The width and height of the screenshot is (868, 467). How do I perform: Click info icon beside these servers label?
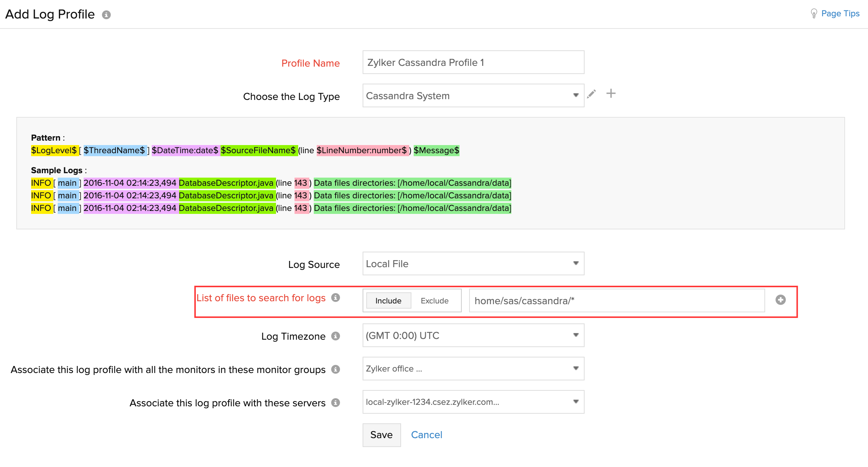[x=335, y=403]
